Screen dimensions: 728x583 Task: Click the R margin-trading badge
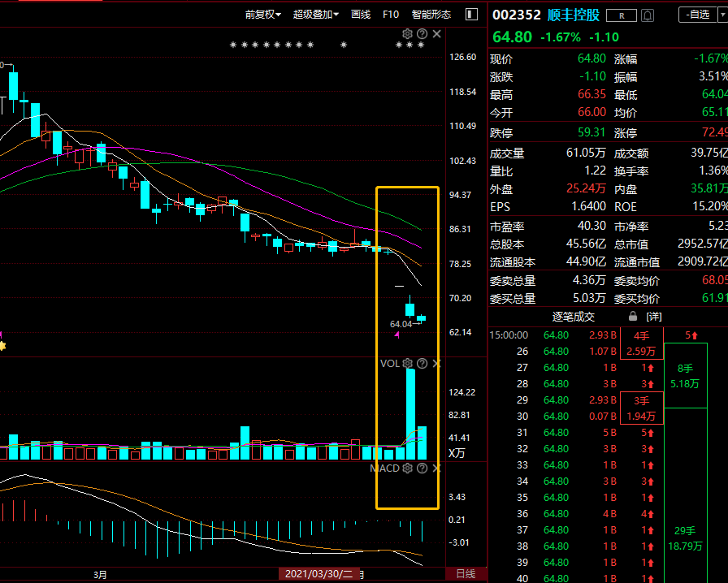pyautogui.click(x=622, y=15)
